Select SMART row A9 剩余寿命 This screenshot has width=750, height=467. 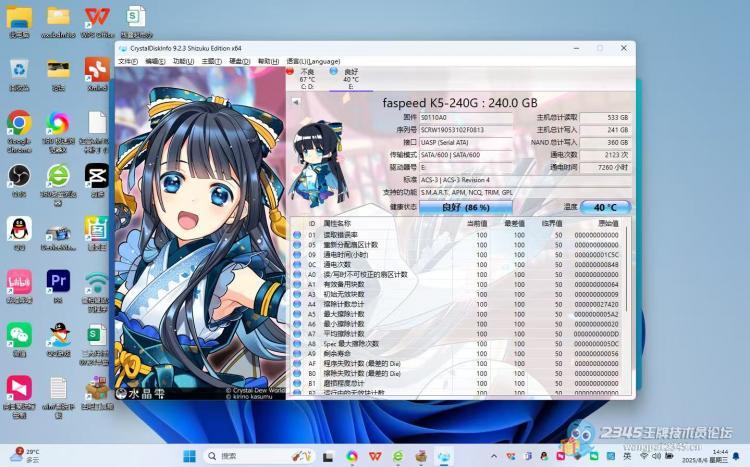coord(457,354)
